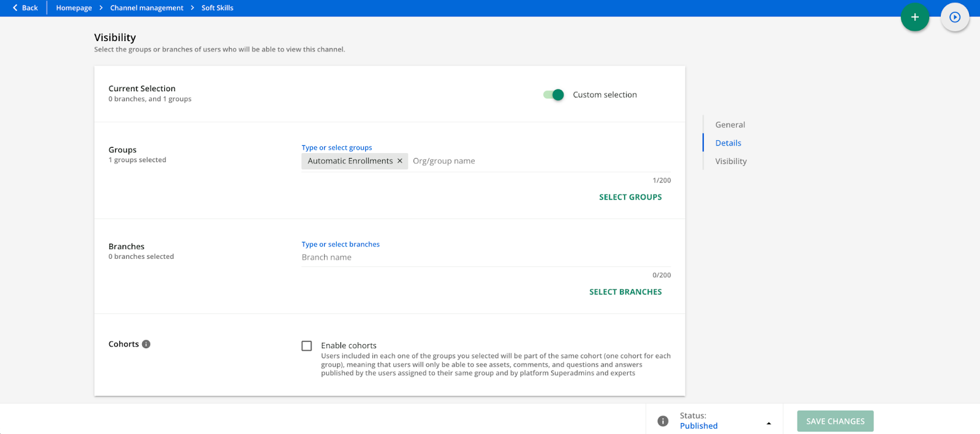Enable the cohorts checkbox
The height and width of the screenshot is (434, 980).
[307, 346]
